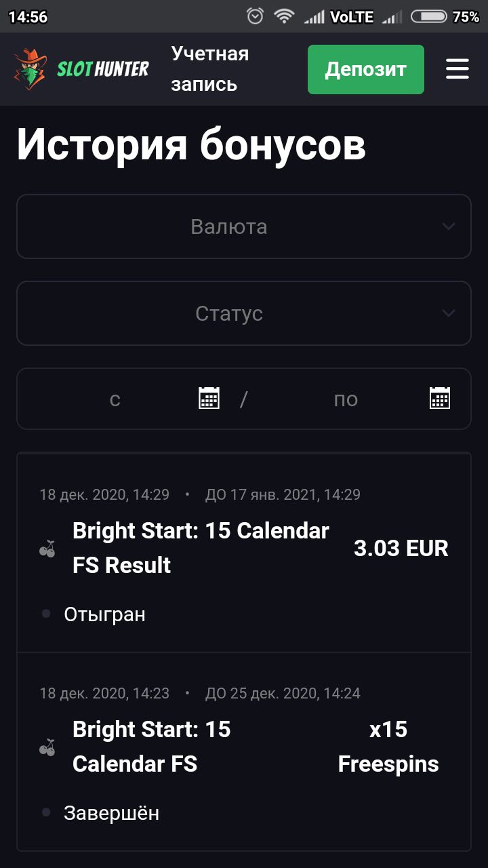The height and width of the screenshot is (868, 488).
Task: Click the Валюта dropdown chevron arrow
Action: pyautogui.click(x=448, y=226)
